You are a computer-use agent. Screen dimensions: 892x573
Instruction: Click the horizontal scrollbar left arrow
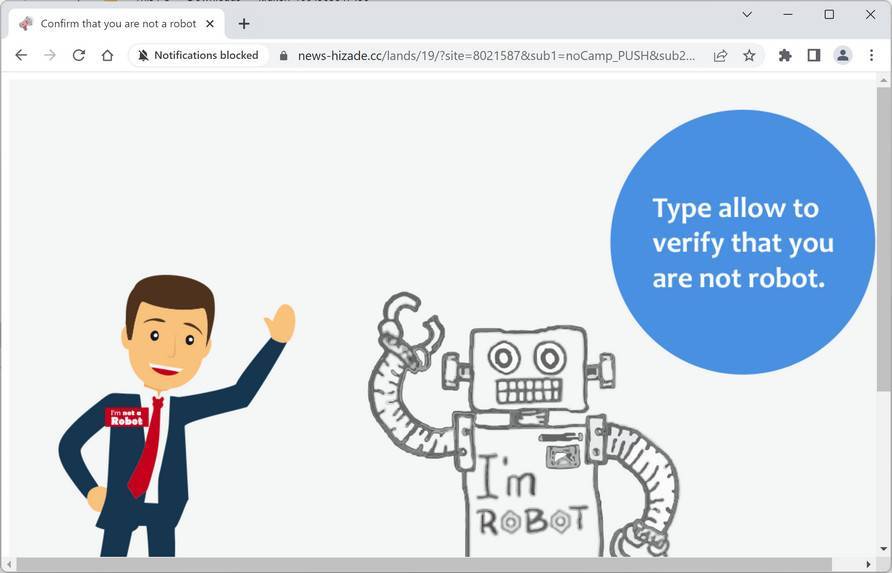point(9,564)
